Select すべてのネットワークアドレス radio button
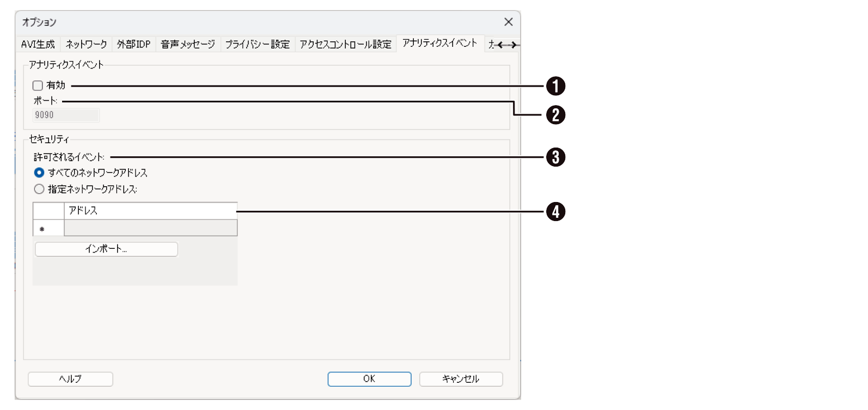The height and width of the screenshot is (410, 868). coord(39,173)
